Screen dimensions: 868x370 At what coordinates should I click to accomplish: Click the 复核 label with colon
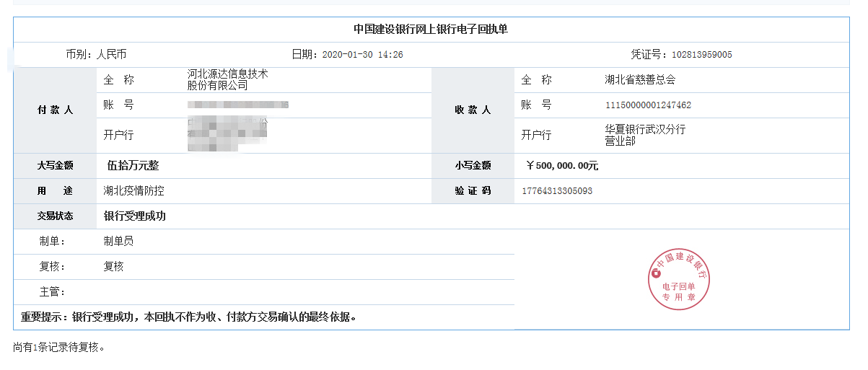click(52, 267)
